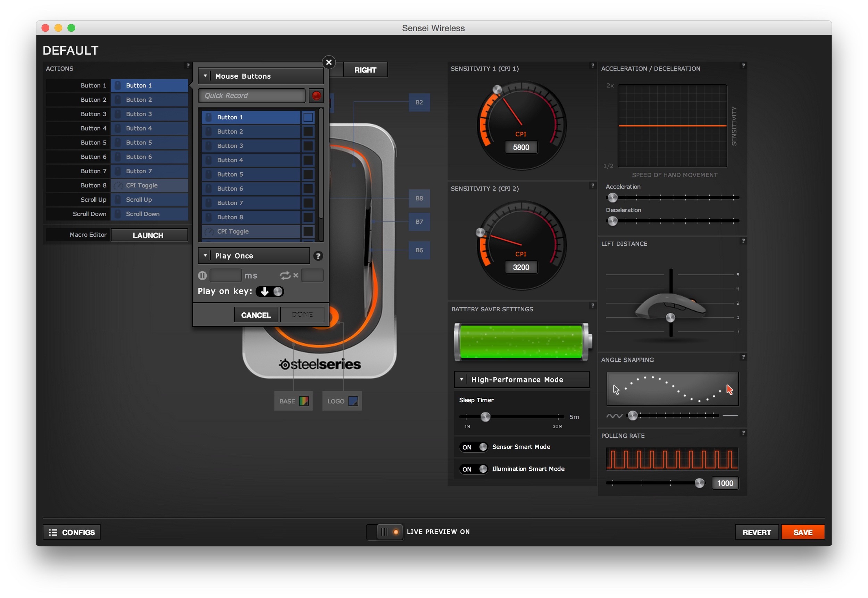Check the box next to Button 2 in list
868x598 pixels.
pos(308,132)
